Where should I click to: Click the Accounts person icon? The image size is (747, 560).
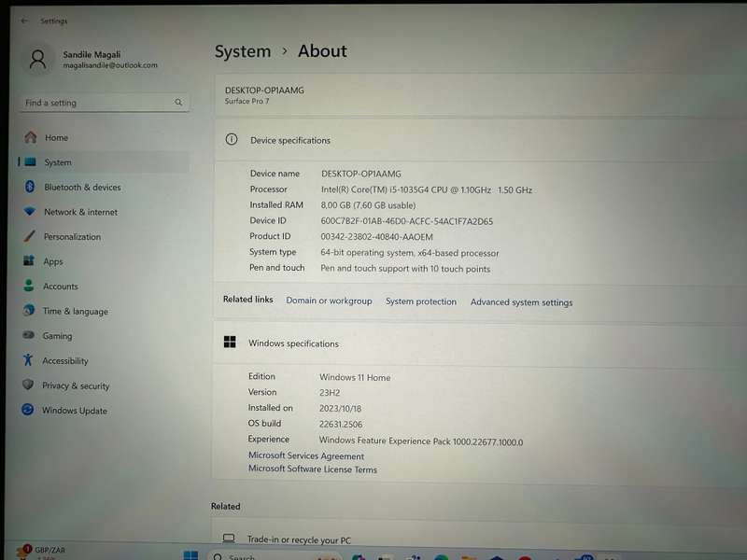pyautogui.click(x=29, y=286)
